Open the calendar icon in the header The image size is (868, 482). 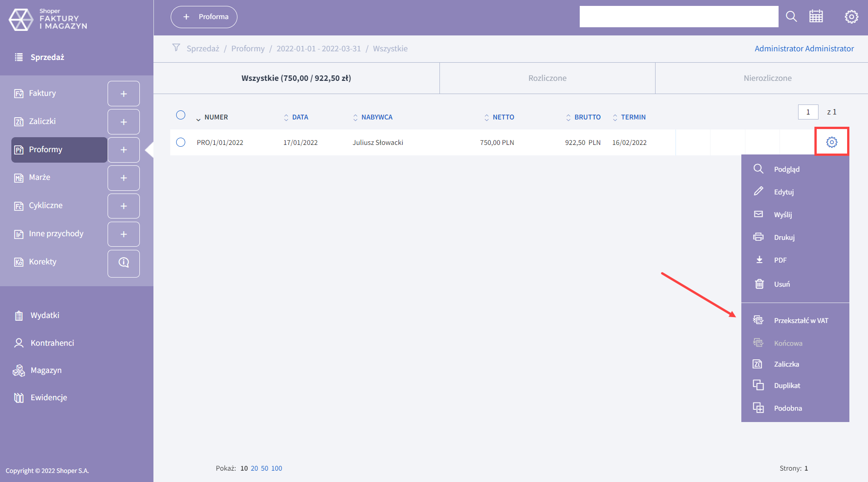tap(816, 17)
